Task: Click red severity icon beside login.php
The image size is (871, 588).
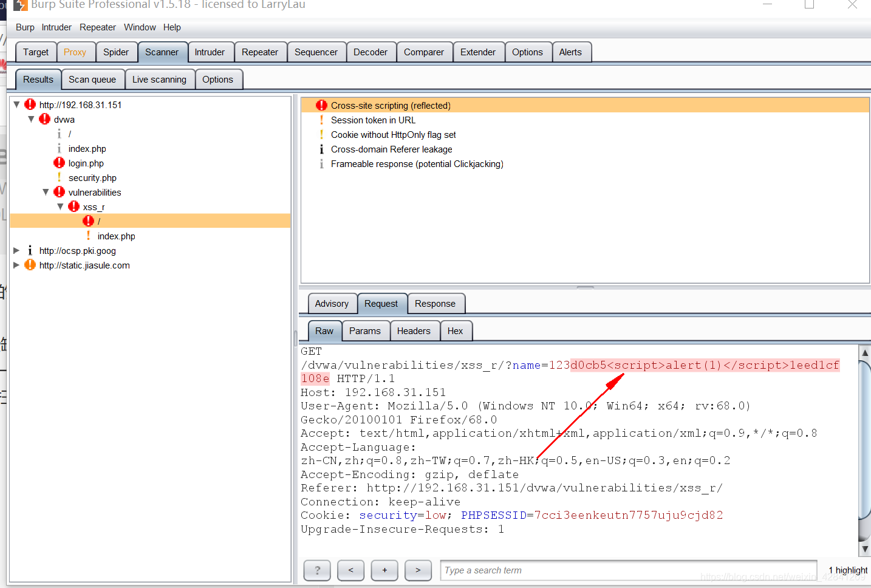Action: pyautogui.click(x=59, y=163)
